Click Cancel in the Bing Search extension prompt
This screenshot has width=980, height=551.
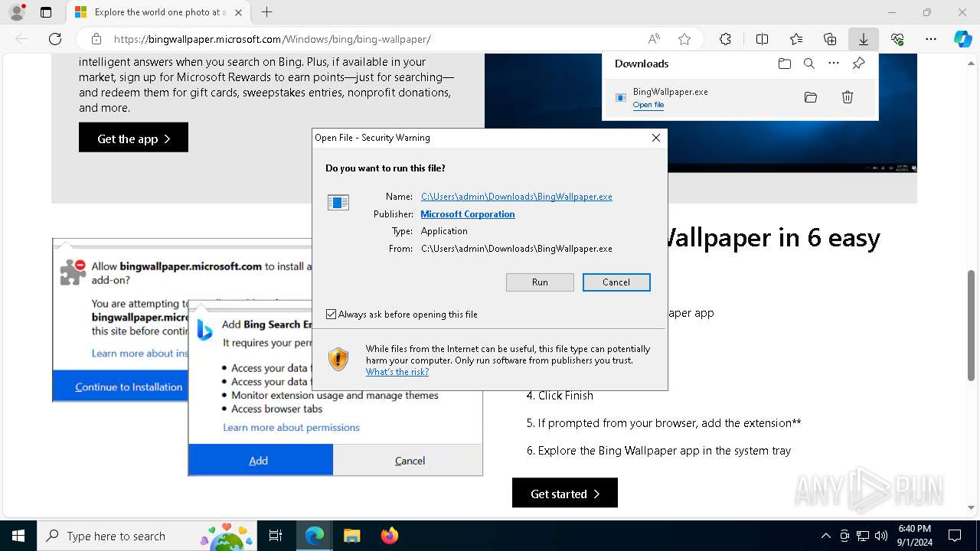[408, 460]
